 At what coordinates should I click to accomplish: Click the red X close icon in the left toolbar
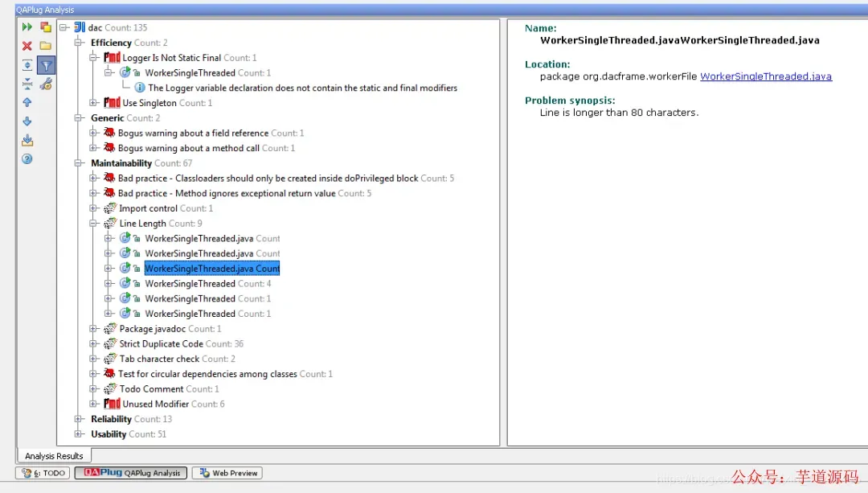(x=27, y=46)
